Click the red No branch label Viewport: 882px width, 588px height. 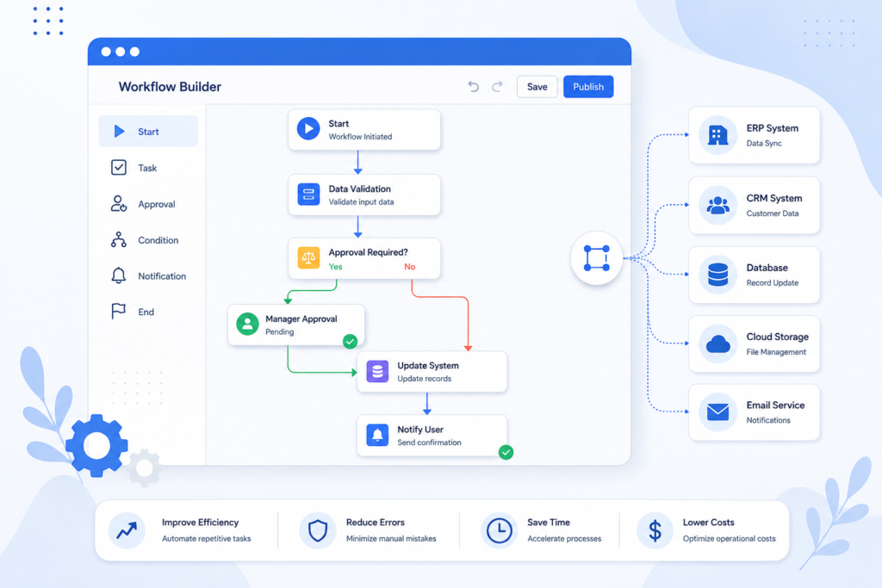pyautogui.click(x=409, y=267)
